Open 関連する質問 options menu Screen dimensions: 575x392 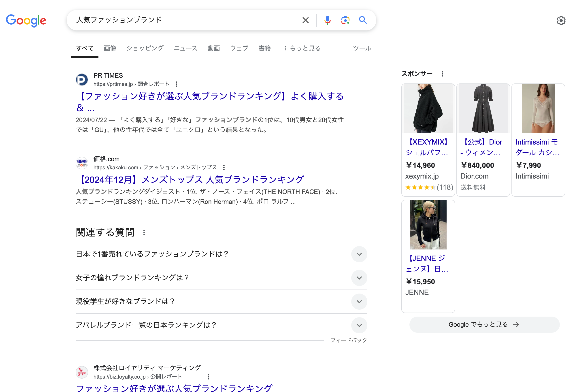coord(144,233)
